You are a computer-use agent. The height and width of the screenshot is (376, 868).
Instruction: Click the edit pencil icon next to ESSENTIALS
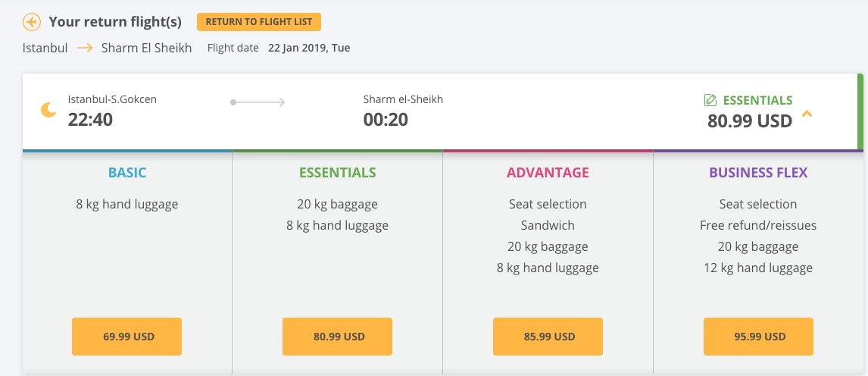pos(710,100)
